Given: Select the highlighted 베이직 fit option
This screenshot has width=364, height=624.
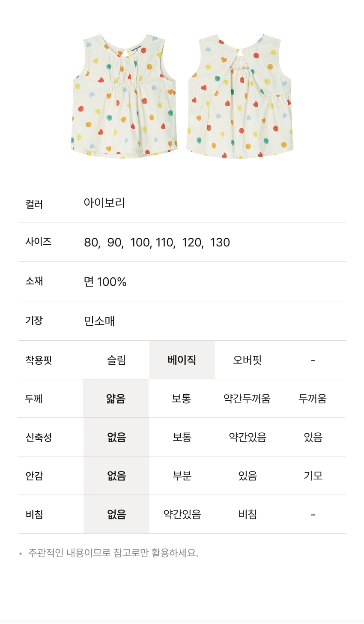Looking at the screenshot, I should click(182, 360).
